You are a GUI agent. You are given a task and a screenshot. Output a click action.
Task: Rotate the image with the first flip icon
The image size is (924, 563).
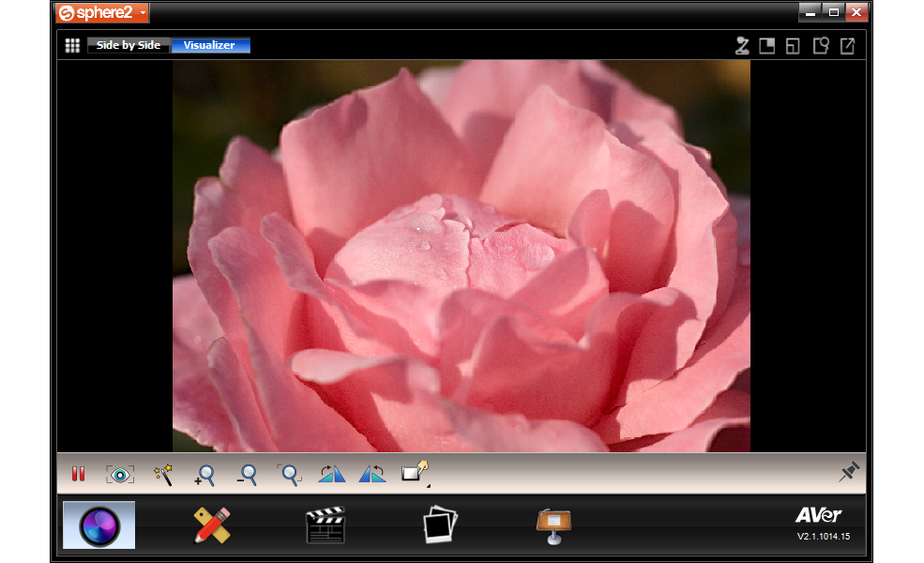click(331, 474)
